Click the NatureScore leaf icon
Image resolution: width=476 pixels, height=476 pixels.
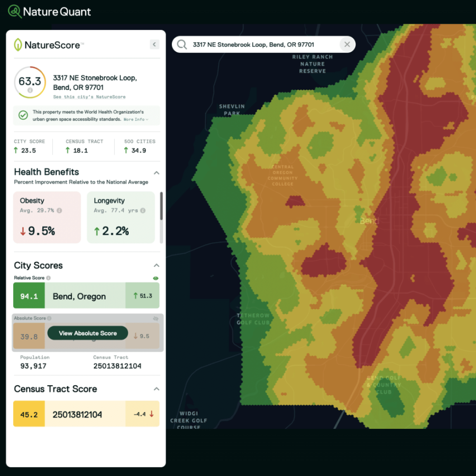[18, 45]
